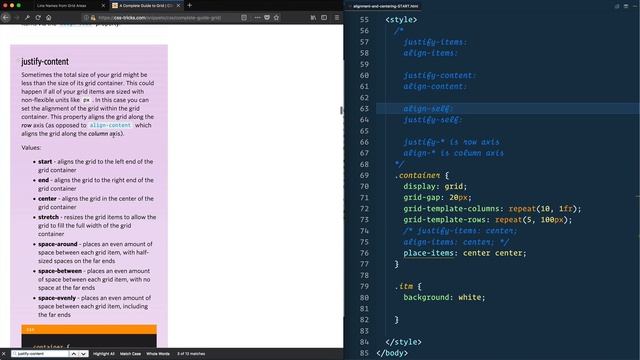The image size is (640, 360).
Task: Click the css-tricks.com URL address field
Action: [x=159, y=18]
